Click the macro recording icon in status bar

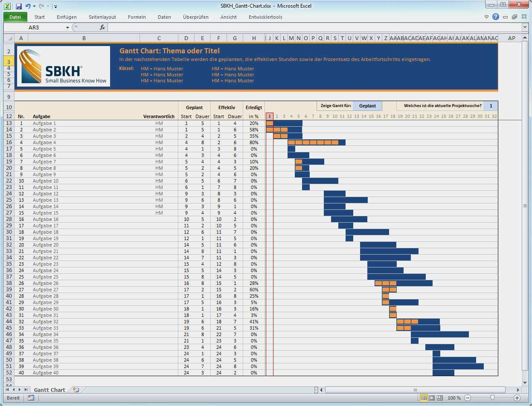31,398
